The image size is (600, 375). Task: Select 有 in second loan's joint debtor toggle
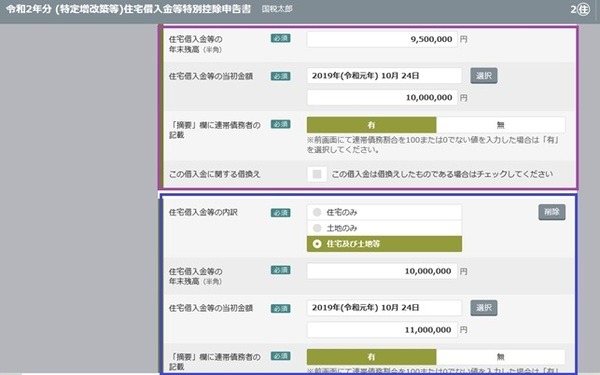[372, 357]
